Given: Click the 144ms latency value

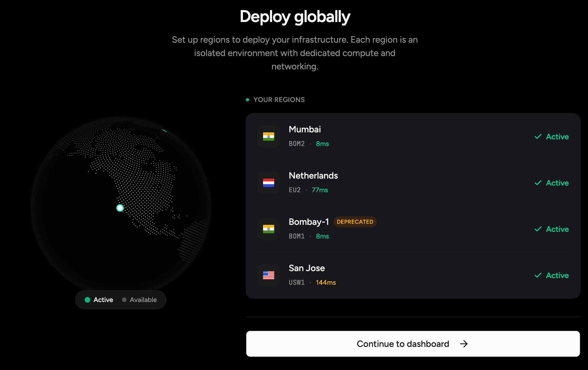Looking at the screenshot, I should 326,283.
